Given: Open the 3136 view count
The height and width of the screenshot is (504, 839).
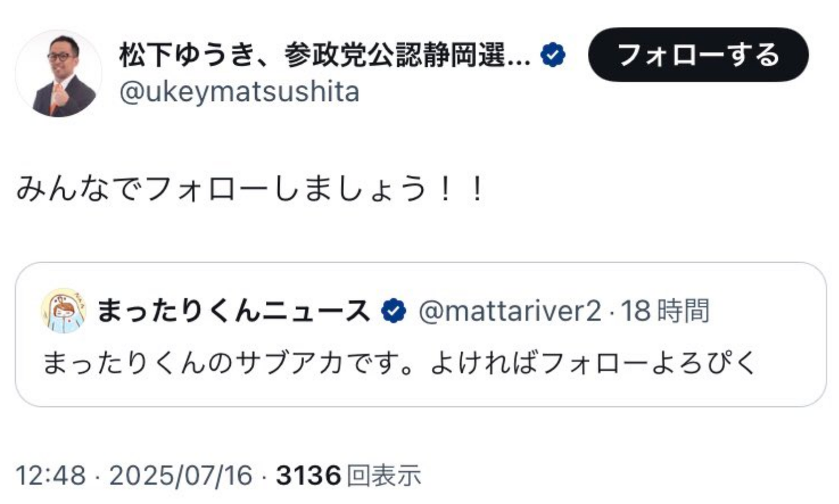Looking at the screenshot, I should [309, 476].
